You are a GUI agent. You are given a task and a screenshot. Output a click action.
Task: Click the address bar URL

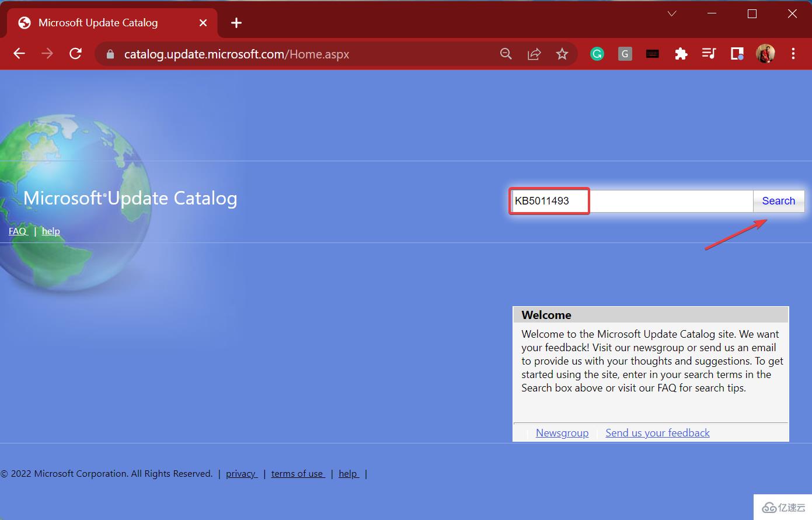pyautogui.click(x=236, y=54)
